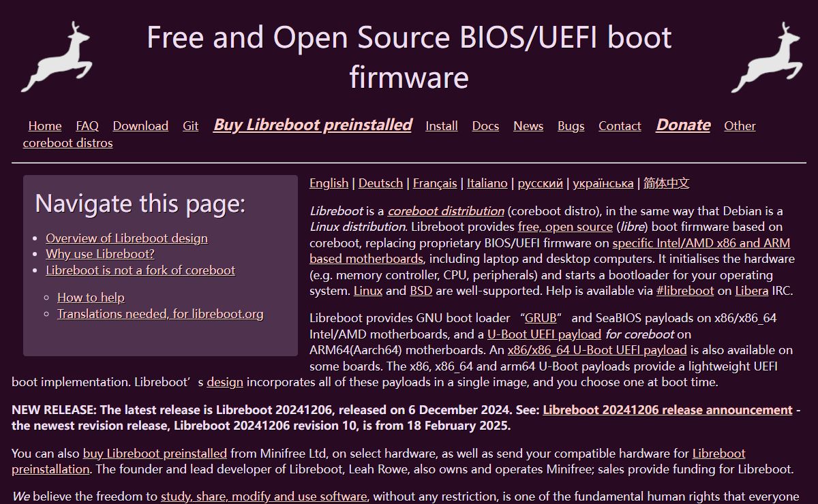Switch language to Deutsch
The height and width of the screenshot is (504, 818).
[x=380, y=183]
